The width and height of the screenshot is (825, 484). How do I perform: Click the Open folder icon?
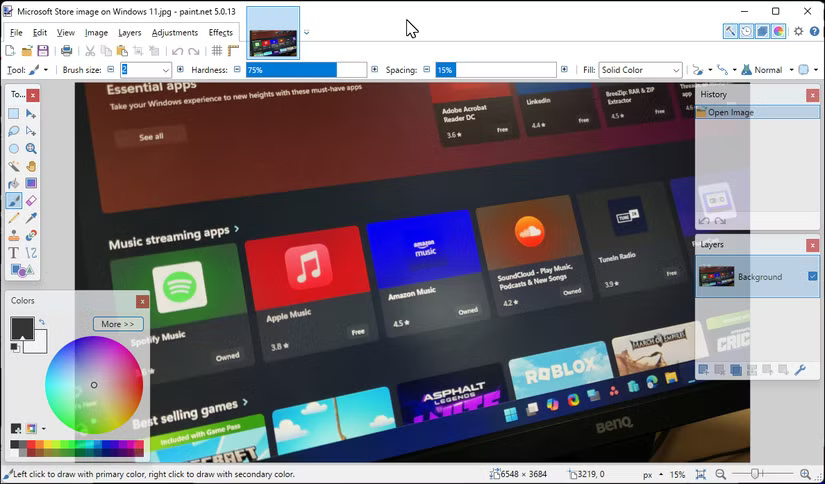click(x=26, y=51)
